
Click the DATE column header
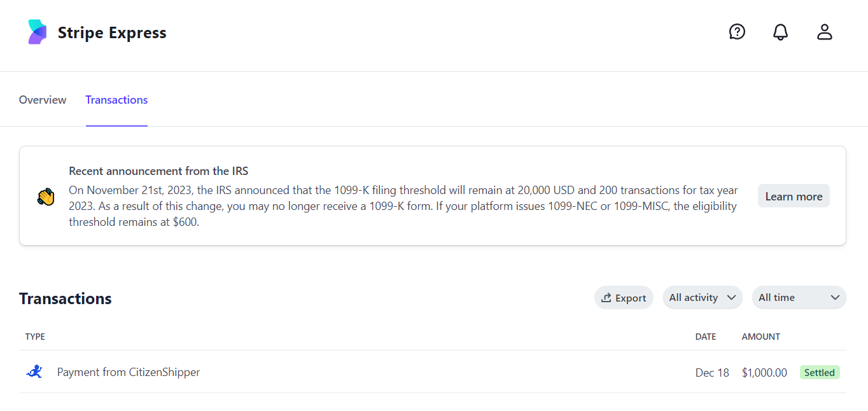(706, 337)
